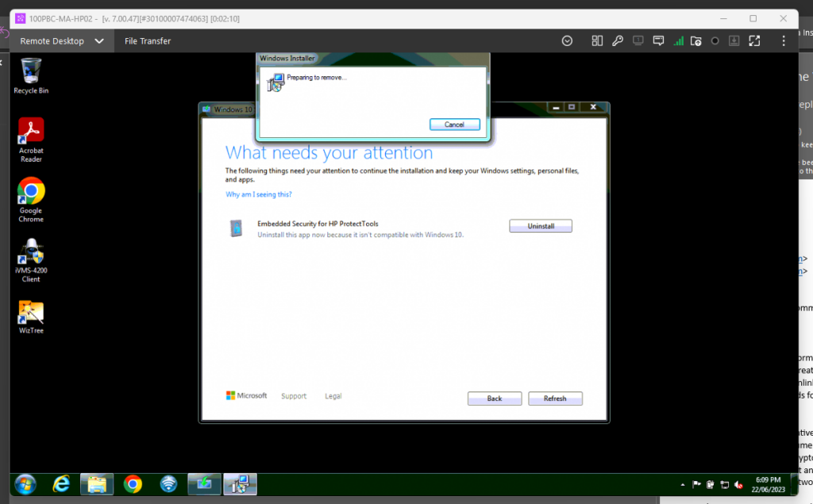Image resolution: width=813 pixels, height=504 pixels.
Task: Click the 'What needs your attention' heading
Action: pyautogui.click(x=329, y=152)
